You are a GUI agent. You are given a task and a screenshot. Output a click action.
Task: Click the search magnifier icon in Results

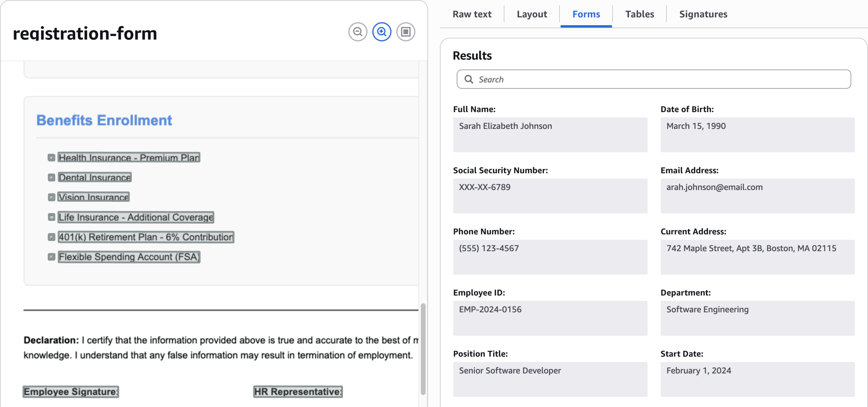(x=469, y=79)
